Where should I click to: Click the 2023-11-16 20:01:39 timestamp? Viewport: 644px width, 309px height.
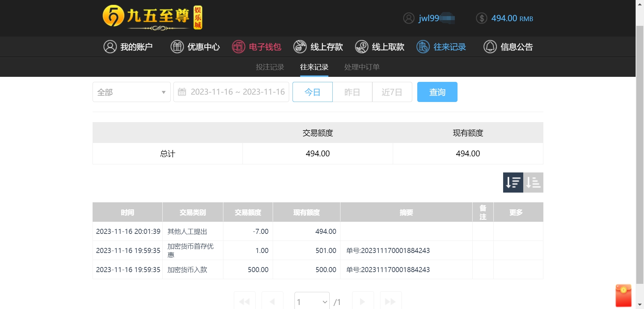pyautogui.click(x=128, y=231)
